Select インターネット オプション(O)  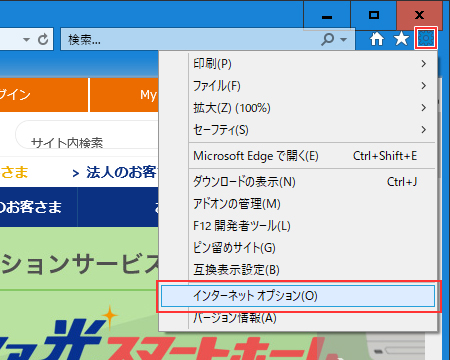298,296
